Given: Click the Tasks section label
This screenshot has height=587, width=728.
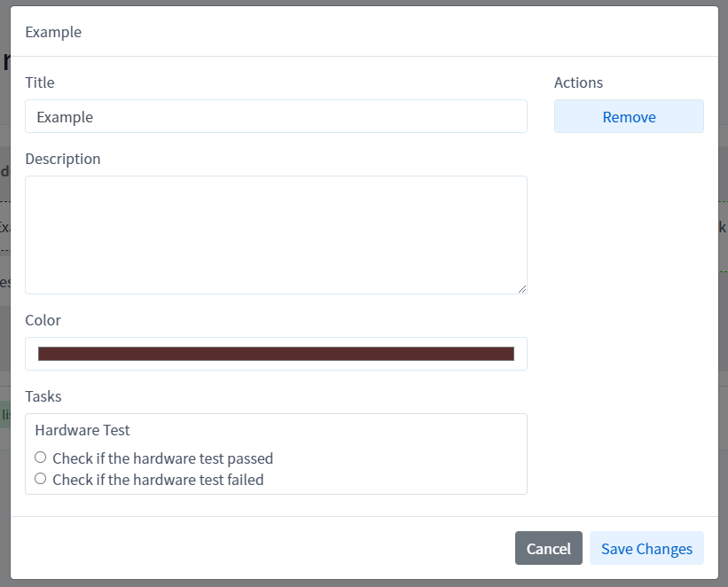Looking at the screenshot, I should click(x=43, y=396).
